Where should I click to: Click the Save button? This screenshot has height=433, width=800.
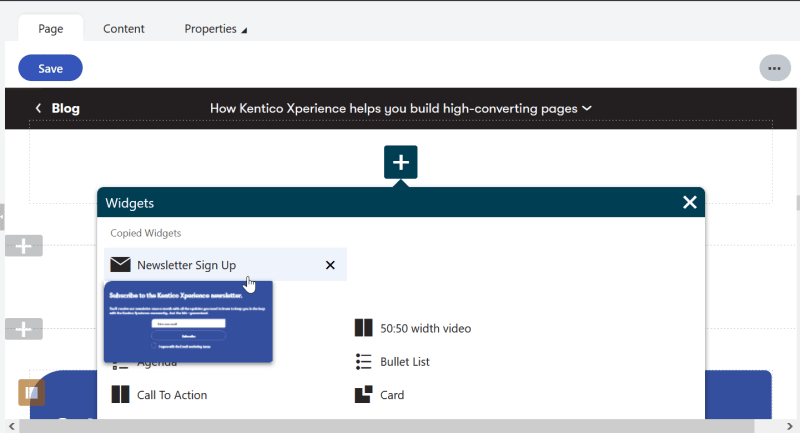[50, 68]
